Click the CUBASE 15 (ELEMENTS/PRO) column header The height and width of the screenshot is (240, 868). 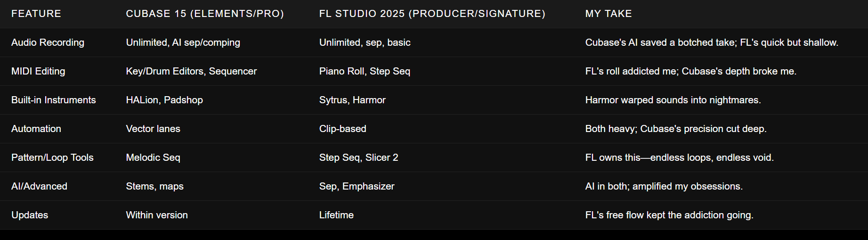pyautogui.click(x=205, y=14)
